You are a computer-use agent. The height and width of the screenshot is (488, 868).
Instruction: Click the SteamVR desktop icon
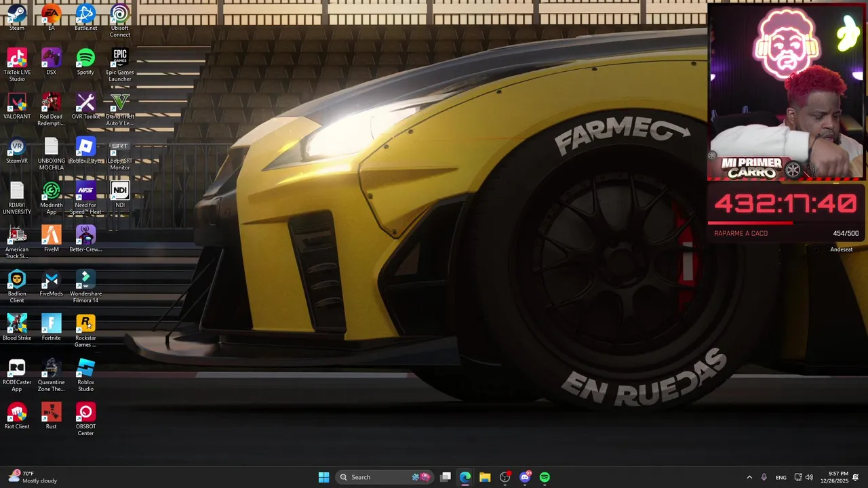click(x=17, y=150)
